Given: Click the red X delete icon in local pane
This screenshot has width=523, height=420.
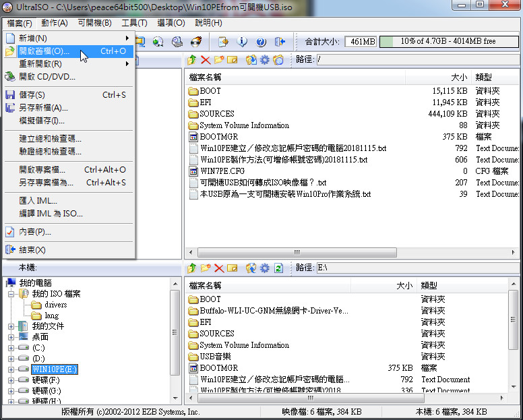Looking at the screenshot, I should pos(219,268).
